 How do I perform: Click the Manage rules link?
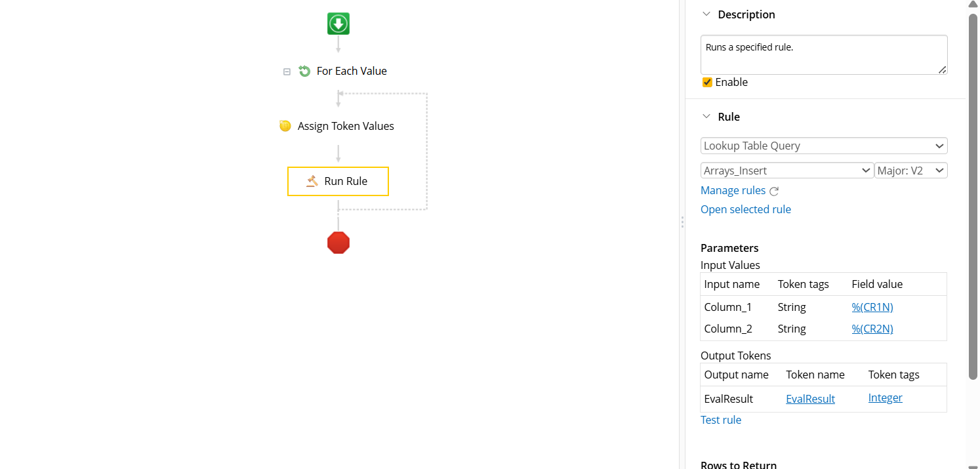pyautogui.click(x=733, y=190)
